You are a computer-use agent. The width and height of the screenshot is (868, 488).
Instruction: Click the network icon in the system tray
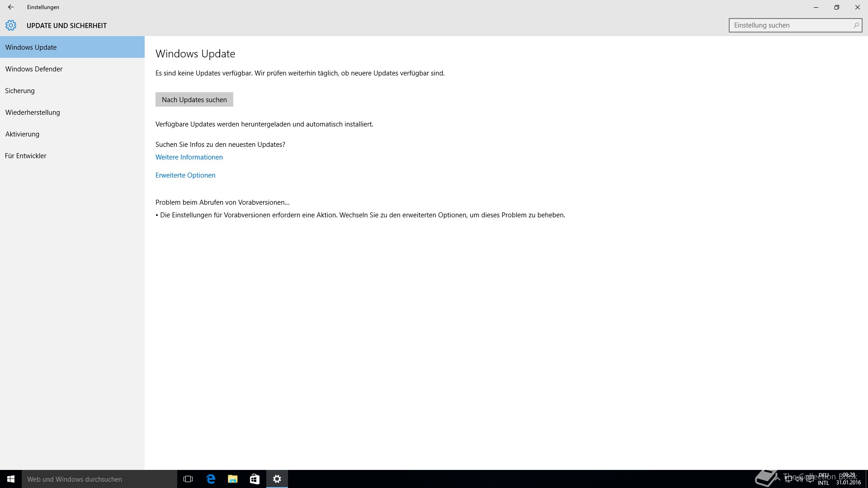(x=788, y=479)
